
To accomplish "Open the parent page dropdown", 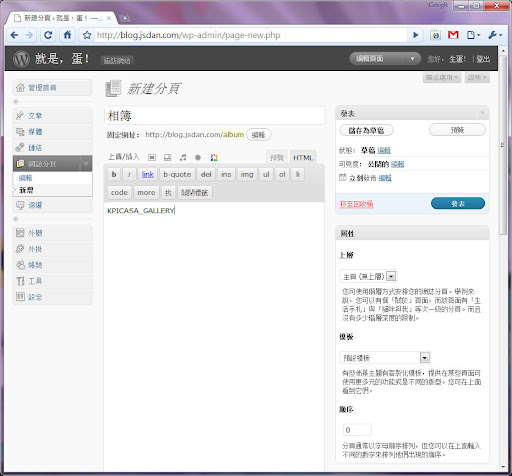I will (x=368, y=276).
